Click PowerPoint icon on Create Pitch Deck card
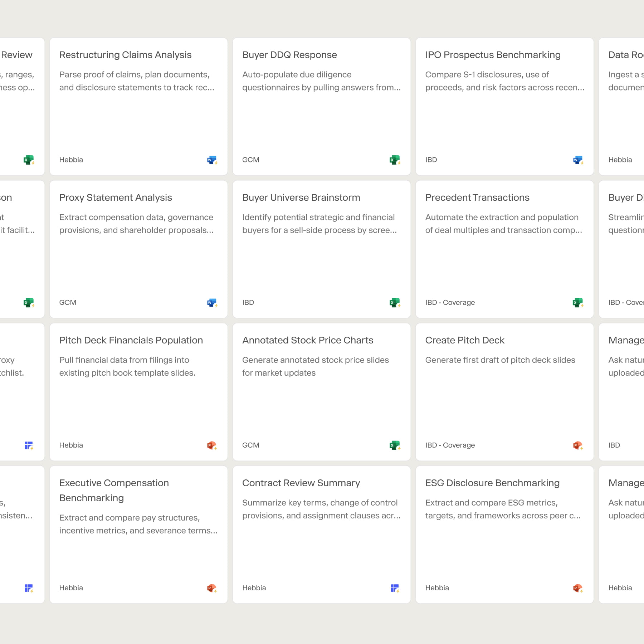This screenshot has height=644, width=644. [x=578, y=445]
